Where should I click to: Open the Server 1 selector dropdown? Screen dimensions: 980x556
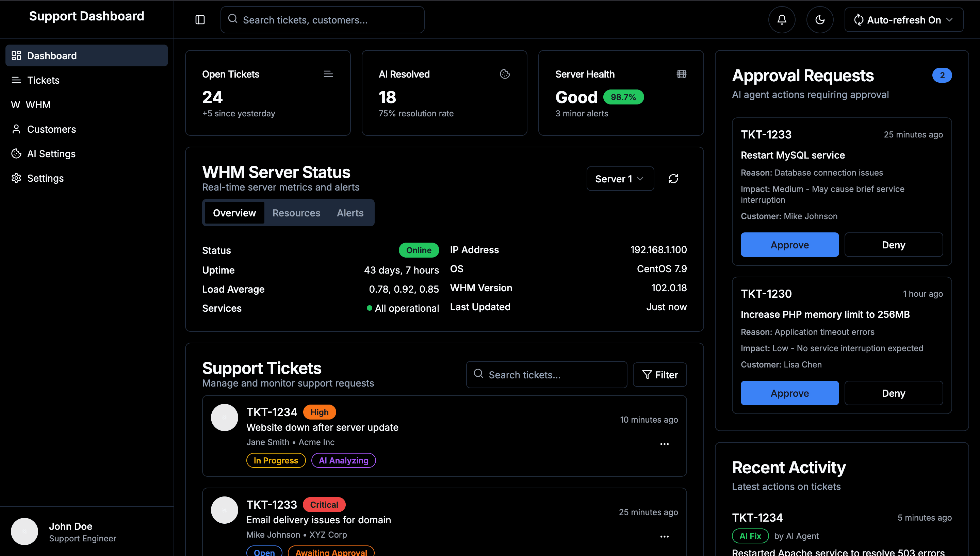[x=620, y=179]
